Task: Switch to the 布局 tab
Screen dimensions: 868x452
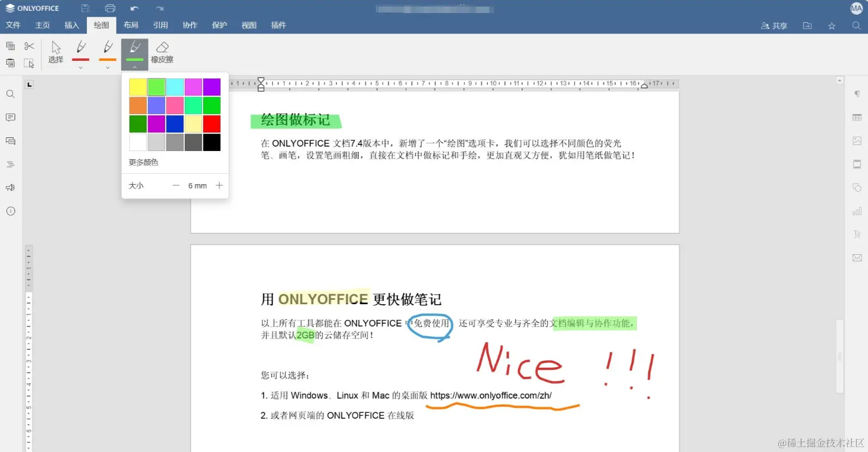Action: (x=131, y=25)
